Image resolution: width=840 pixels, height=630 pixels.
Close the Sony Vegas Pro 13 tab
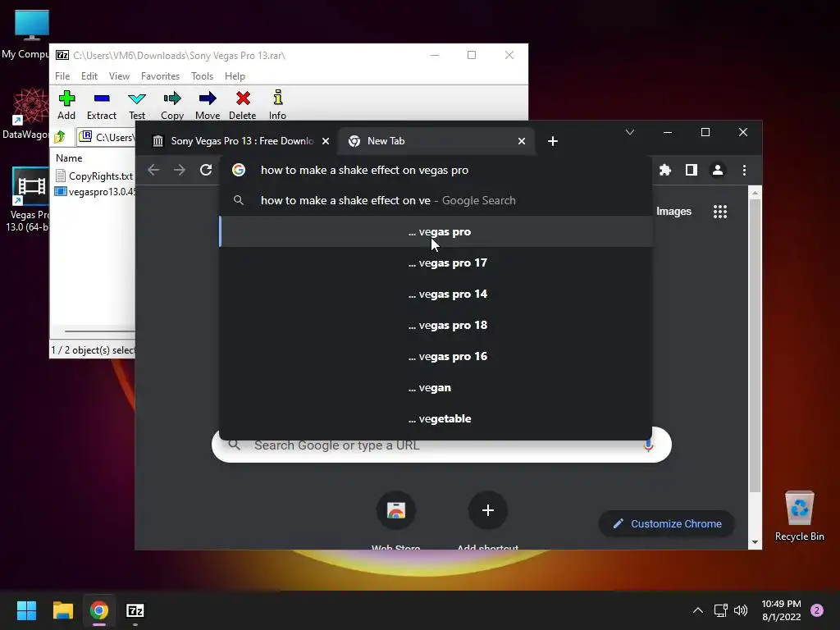pyautogui.click(x=325, y=141)
